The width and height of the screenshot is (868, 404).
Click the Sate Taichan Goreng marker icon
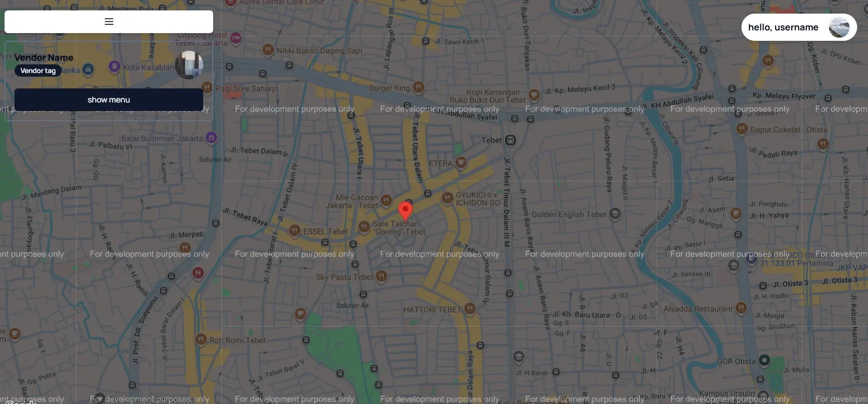(364, 227)
